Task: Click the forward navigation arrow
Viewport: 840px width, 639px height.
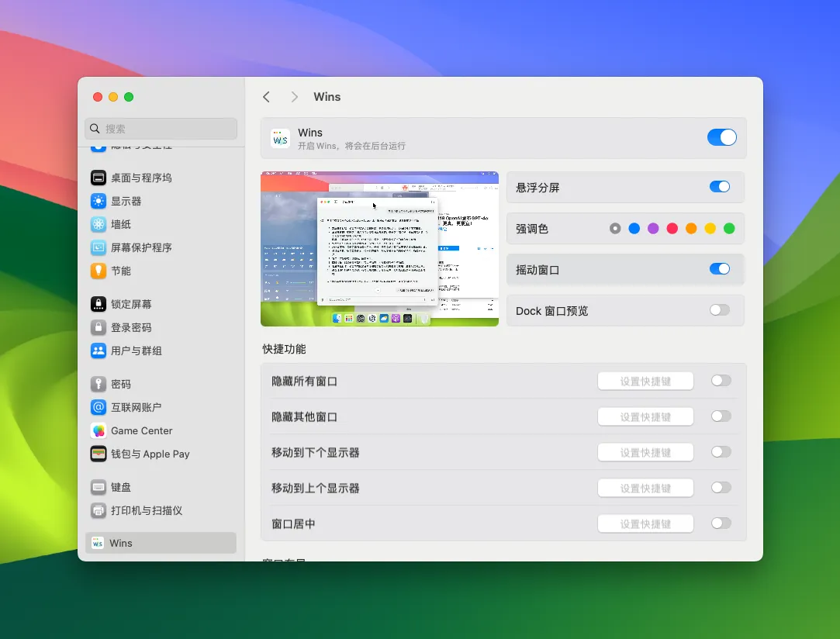Action: (294, 96)
